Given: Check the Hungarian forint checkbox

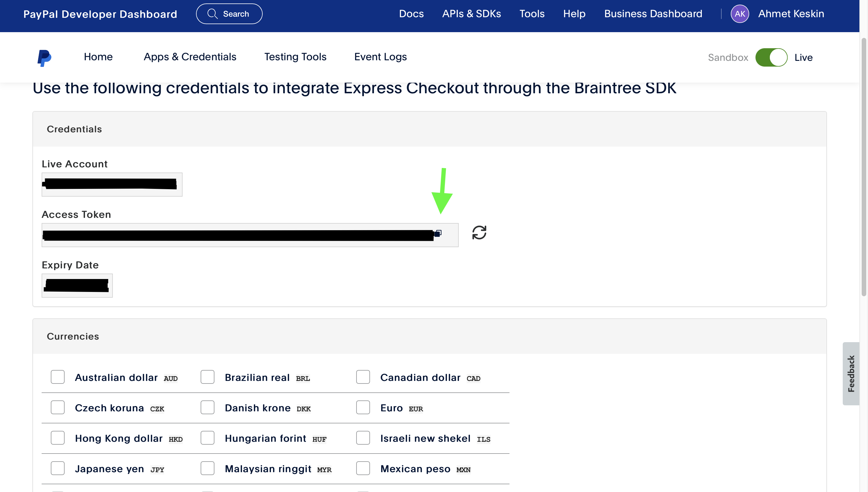Looking at the screenshot, I should pyautogui.click(x=208, y=438).
